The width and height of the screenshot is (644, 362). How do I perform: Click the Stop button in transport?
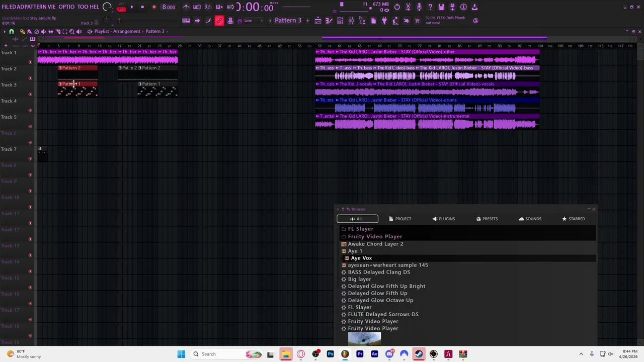click(x=142, y=7)
